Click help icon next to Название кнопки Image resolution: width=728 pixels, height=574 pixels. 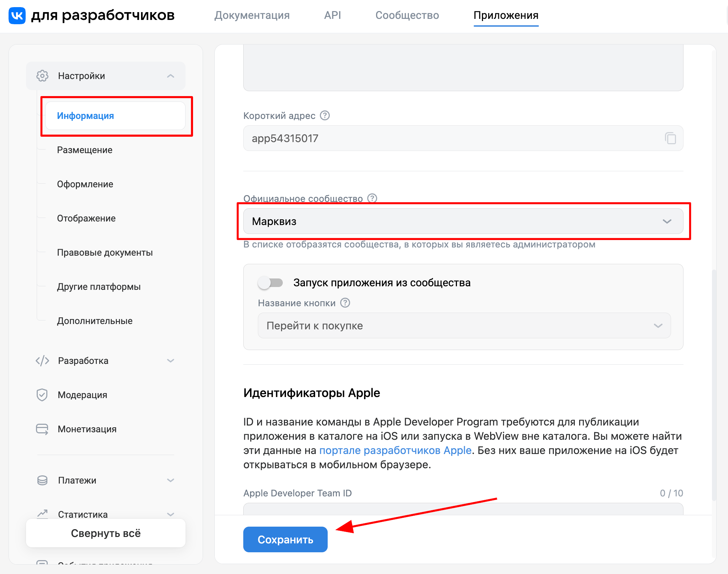tap(345, 303)
